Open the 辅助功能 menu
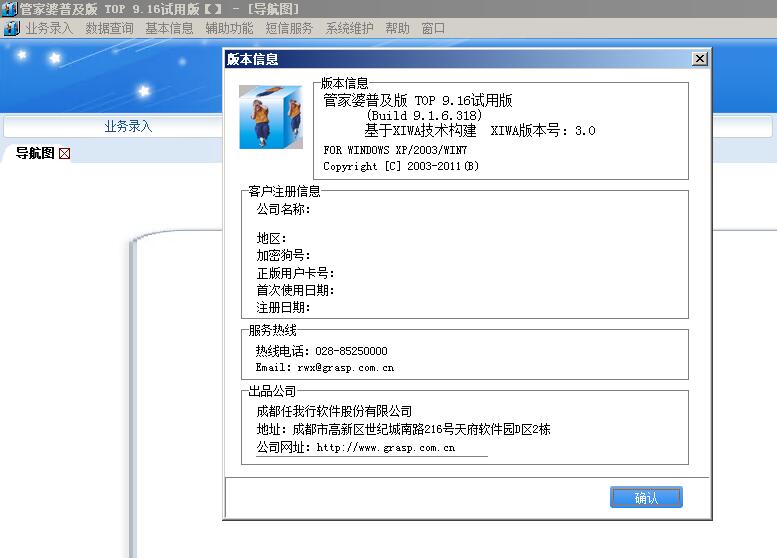 coord(229,28)
